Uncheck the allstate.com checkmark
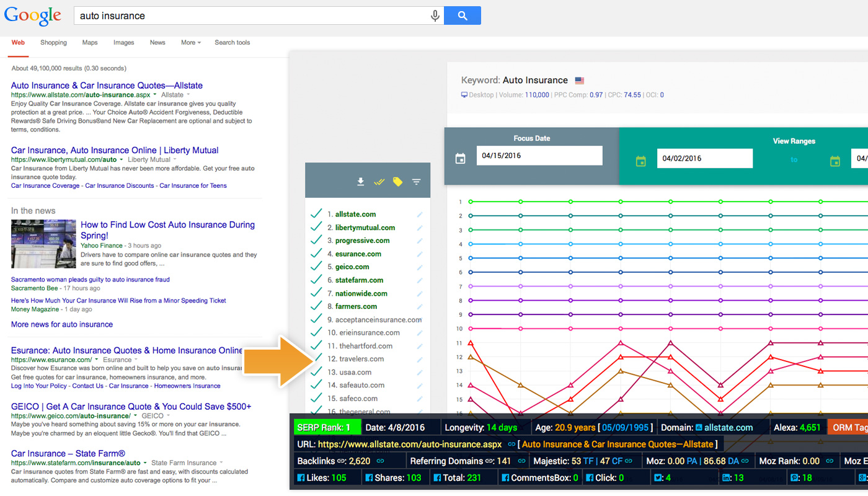The width and height of the screenshot is (868, 496). [x=316, y=214]
